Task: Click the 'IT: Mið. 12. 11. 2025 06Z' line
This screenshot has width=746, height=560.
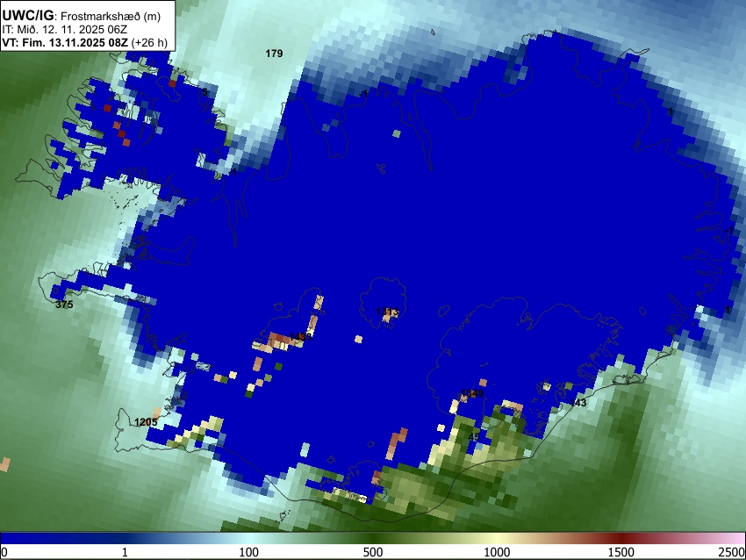Action: pyautogui.click(x=64, y=30)
